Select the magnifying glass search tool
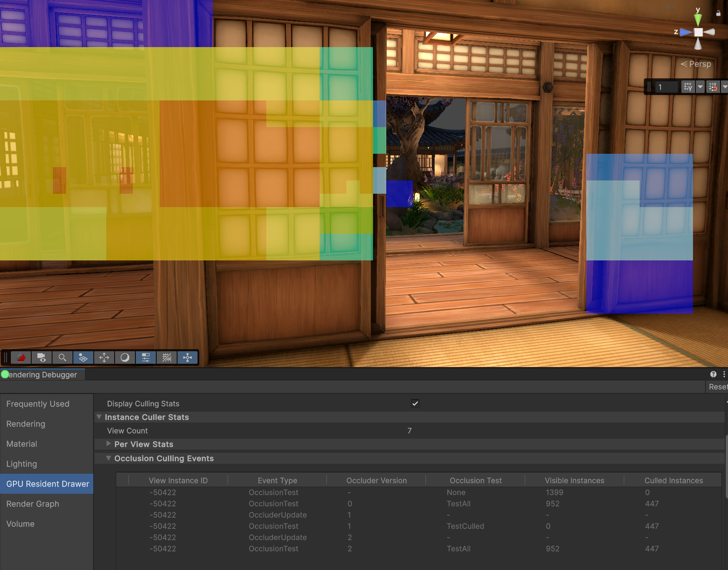The width and height of the screenshot is (728, 570). pyautogui.click(x=63, y=357)
